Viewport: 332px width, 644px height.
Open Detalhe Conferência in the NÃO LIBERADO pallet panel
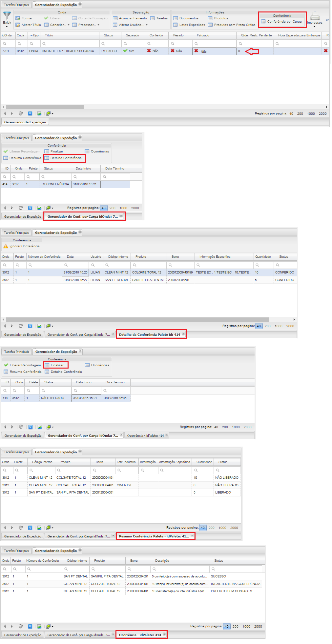tap(63, 372)
